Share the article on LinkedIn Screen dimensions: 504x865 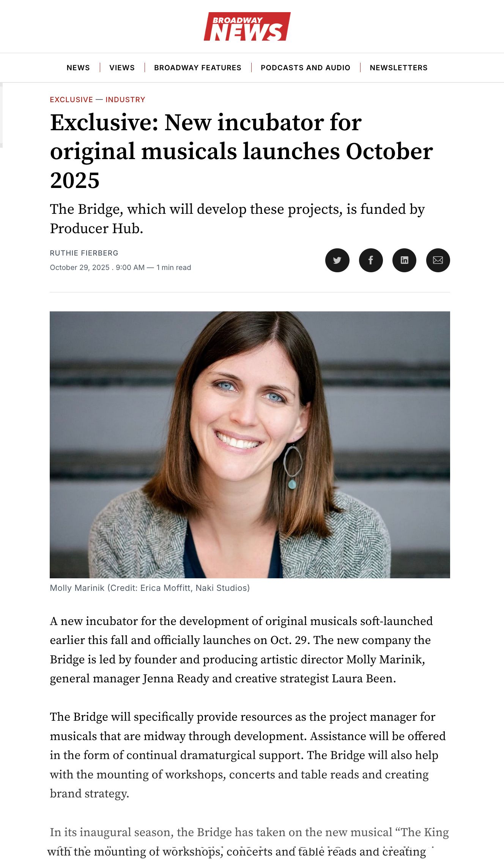click(404, 260)
